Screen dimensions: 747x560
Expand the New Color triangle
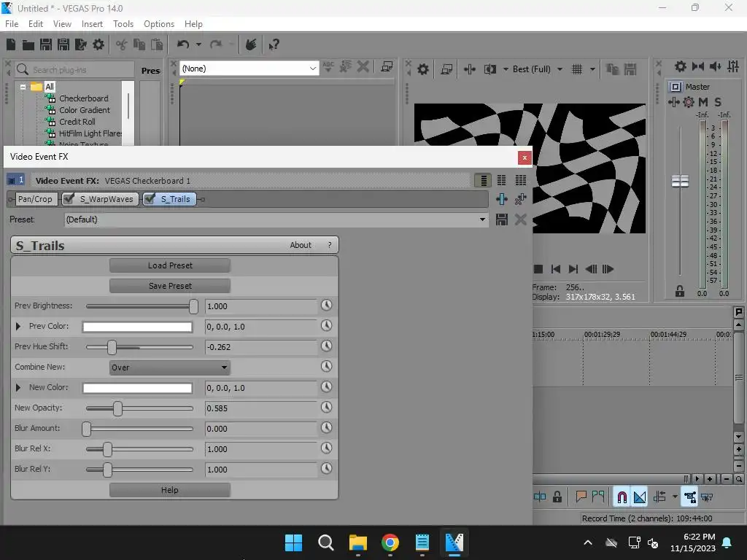[18, 388]
